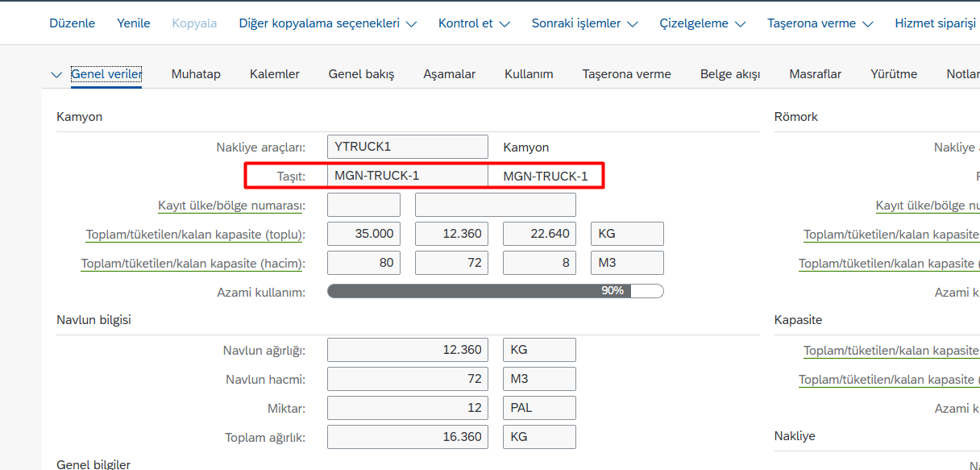Click the Miktar field 12
980x470 pixels.
point(408,408)
